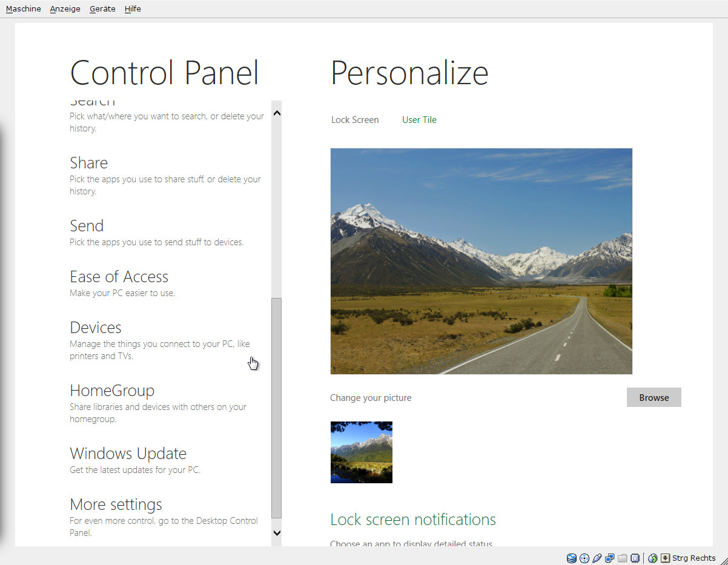The image size is (728, 565).
Task: Click 'Make your PC easier to use.' description
Action: tap(122, 293)
